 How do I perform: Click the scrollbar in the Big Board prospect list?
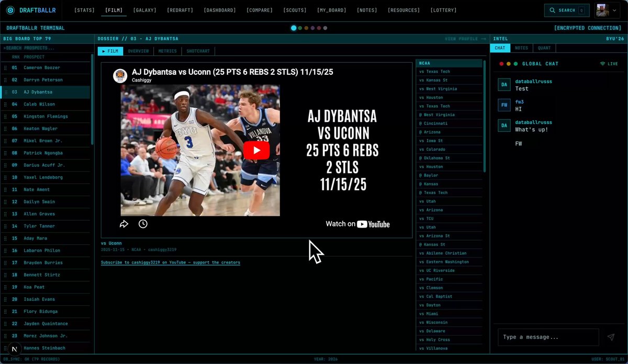(92, 99)
